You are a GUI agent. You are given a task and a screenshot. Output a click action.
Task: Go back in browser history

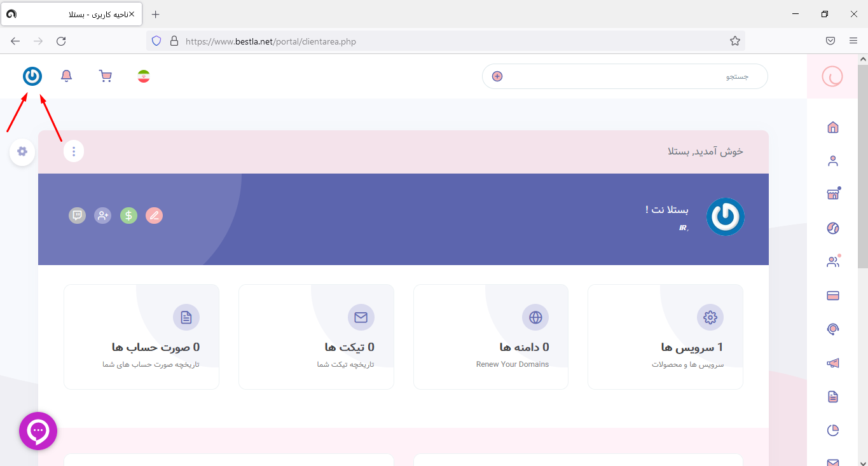coord(15,41)
